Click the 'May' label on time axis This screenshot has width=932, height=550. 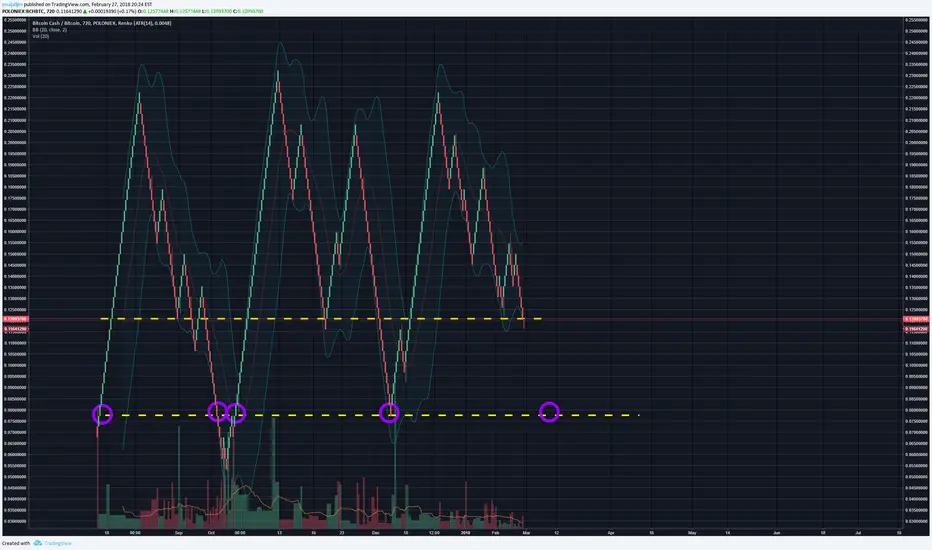click(692, 533)
